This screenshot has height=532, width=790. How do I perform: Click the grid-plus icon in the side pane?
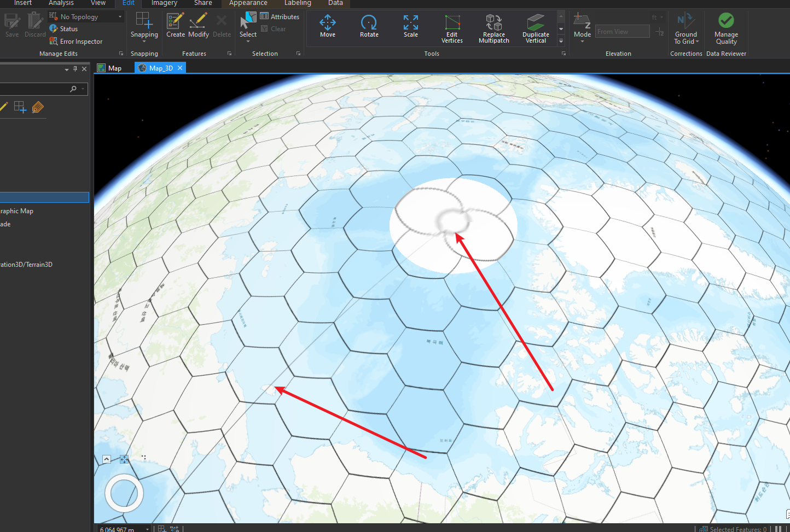click(20, 107)
